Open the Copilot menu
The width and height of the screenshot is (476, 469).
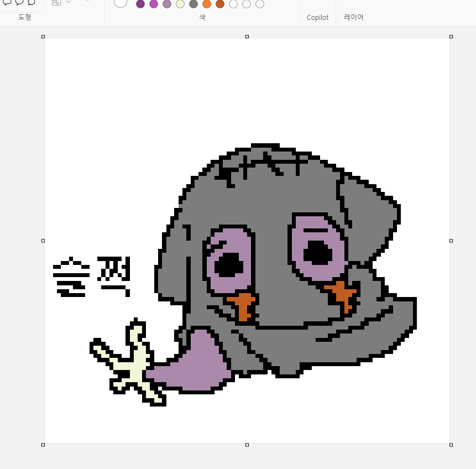(317, 17)
